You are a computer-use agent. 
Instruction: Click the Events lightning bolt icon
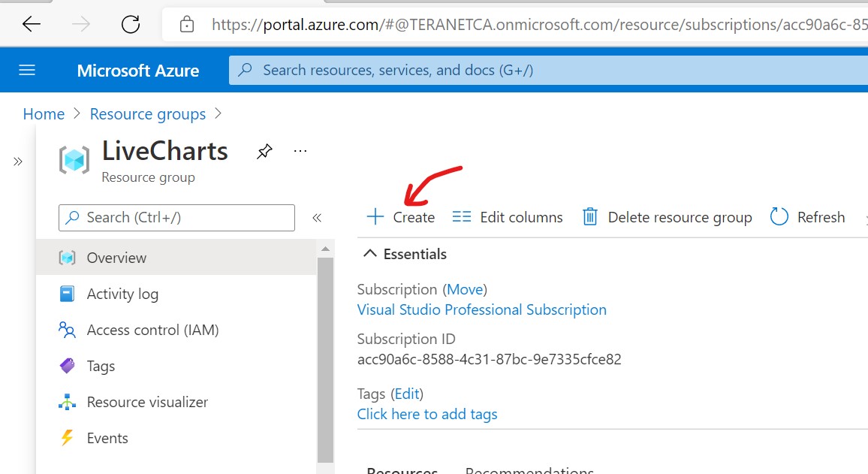pyautogui.click(x=67, y=438)
